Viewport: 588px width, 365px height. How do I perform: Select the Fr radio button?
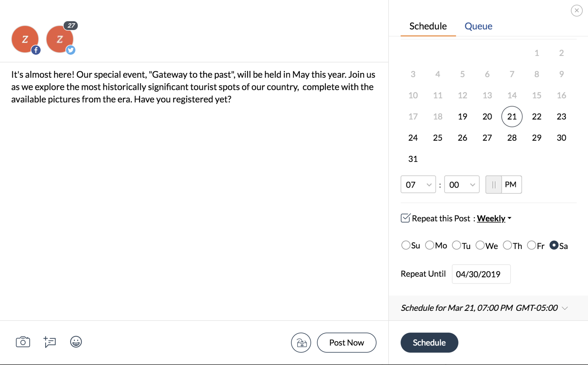coord(531,245)
